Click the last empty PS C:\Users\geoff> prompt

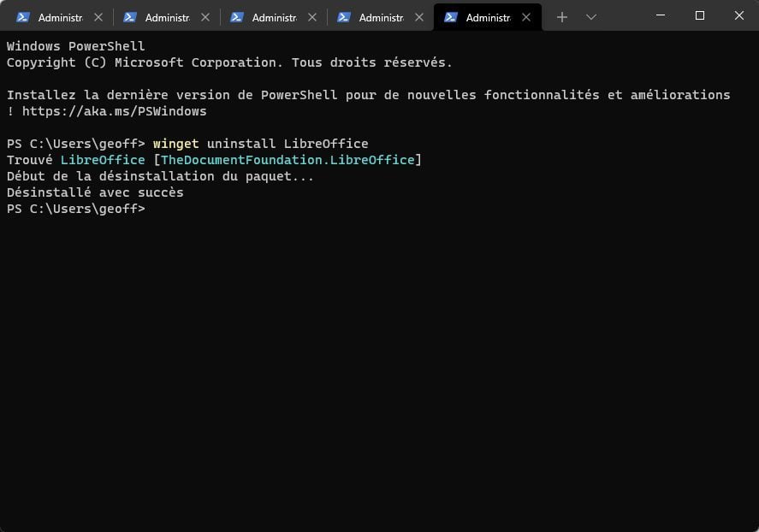coord(76,209)
